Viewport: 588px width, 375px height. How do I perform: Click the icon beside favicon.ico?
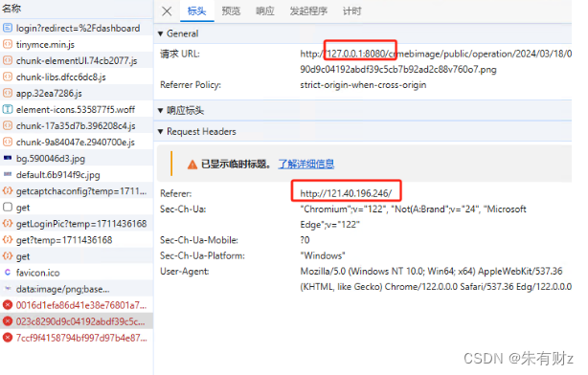(x=8, y=273)
